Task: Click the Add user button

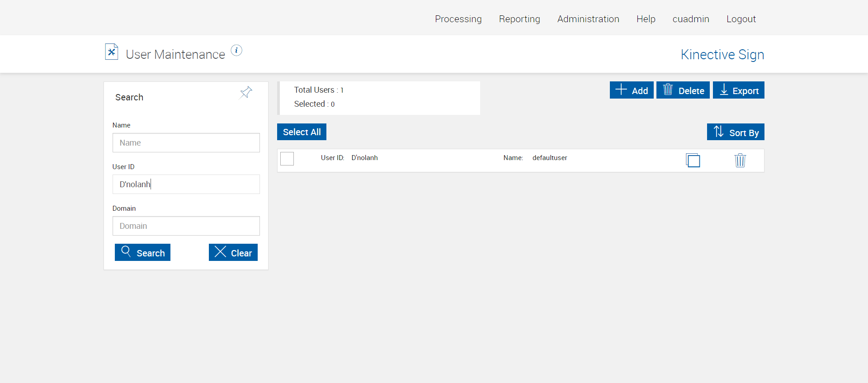Action: tap(632, 90)
